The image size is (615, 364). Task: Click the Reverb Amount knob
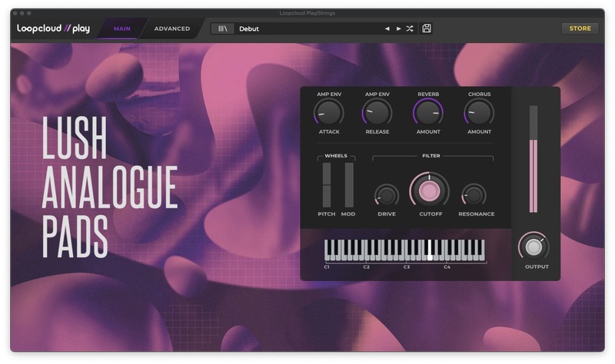[x=428, y=113]
